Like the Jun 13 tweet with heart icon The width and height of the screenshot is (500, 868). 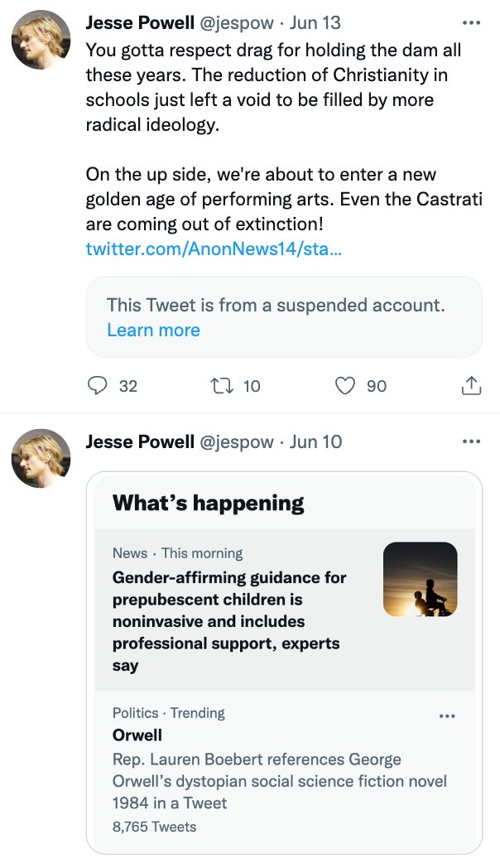346,385
